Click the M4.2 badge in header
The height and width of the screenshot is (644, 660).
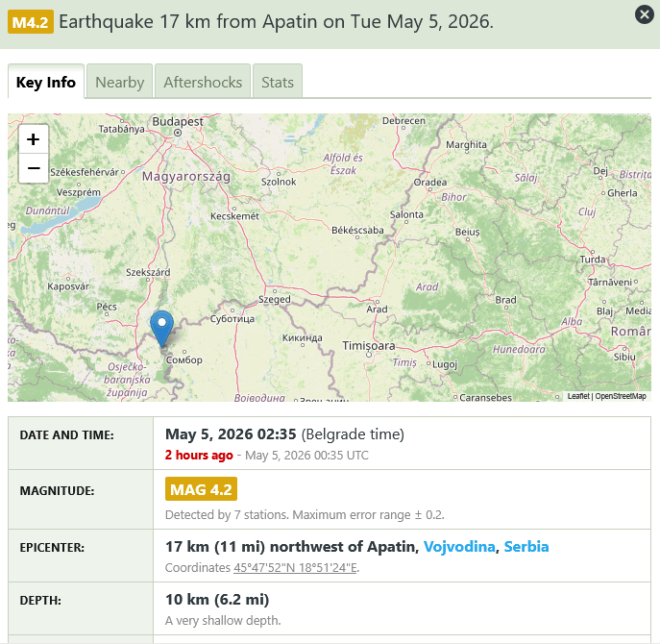pyautogui.click(x=31, y=22)
